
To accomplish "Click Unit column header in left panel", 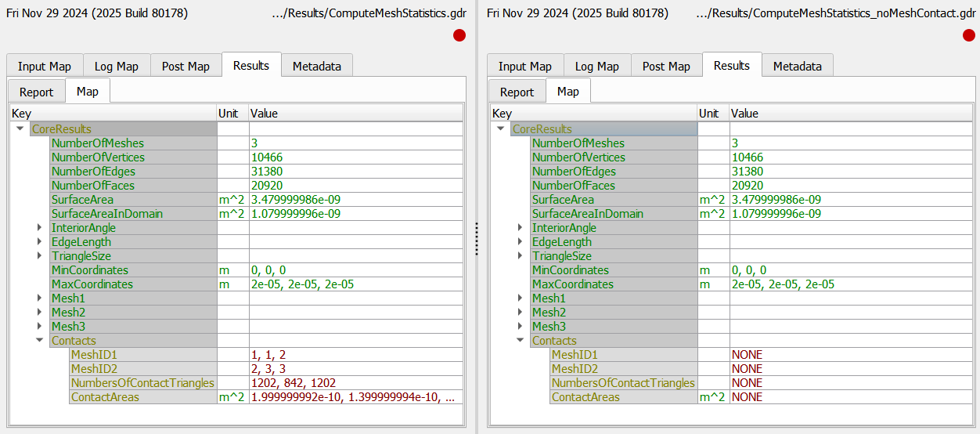I will tap(232, 114).
